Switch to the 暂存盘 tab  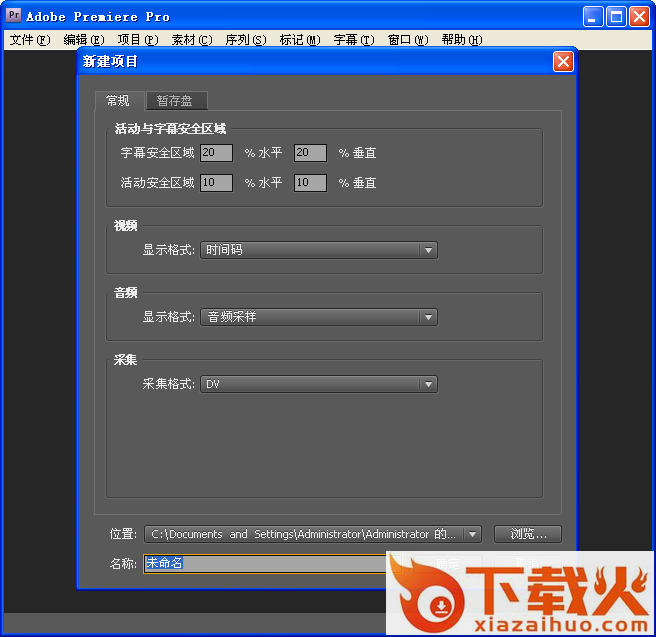177,101
